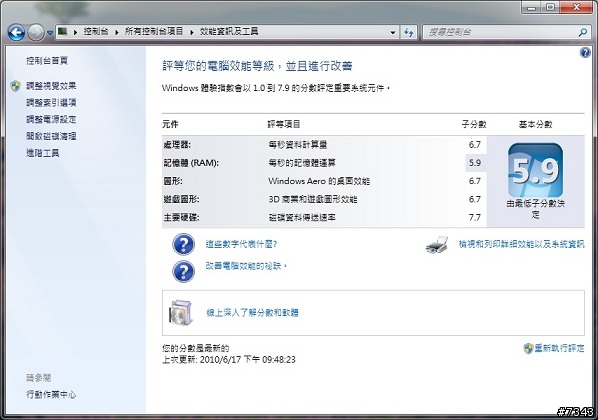Image resolution: width=598 pixels, height=420 pixels.
Task: Expand the arrow before 控制台 in the breadcrumb
Action: coord(76,32)
